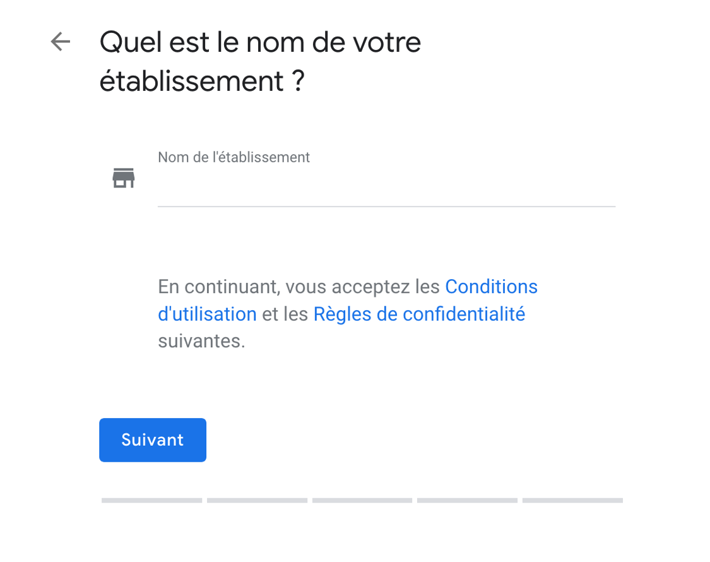Select the fourth progress bar segment
Image resolution: width=710 pixels, height=562 pixels.
click(x=467, y=500)
